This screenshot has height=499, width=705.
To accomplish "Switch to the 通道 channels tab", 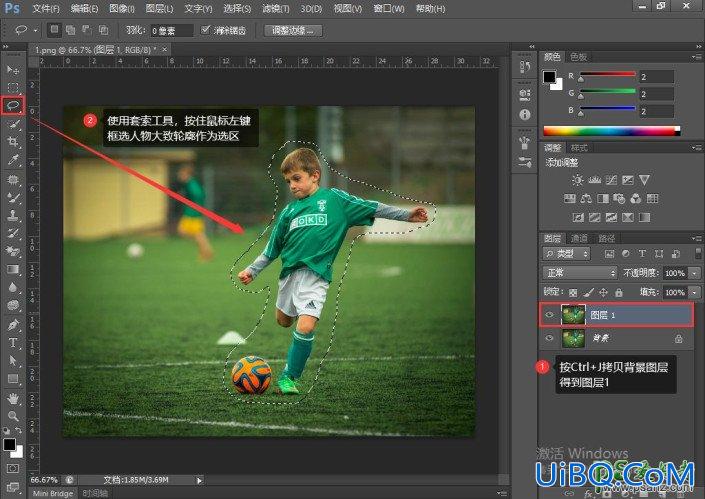I will point(579,238).
